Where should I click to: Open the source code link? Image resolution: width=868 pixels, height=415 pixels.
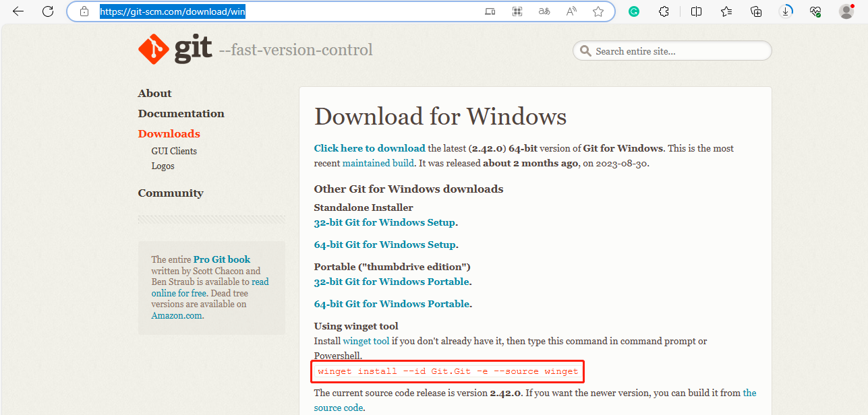(339, 408)
